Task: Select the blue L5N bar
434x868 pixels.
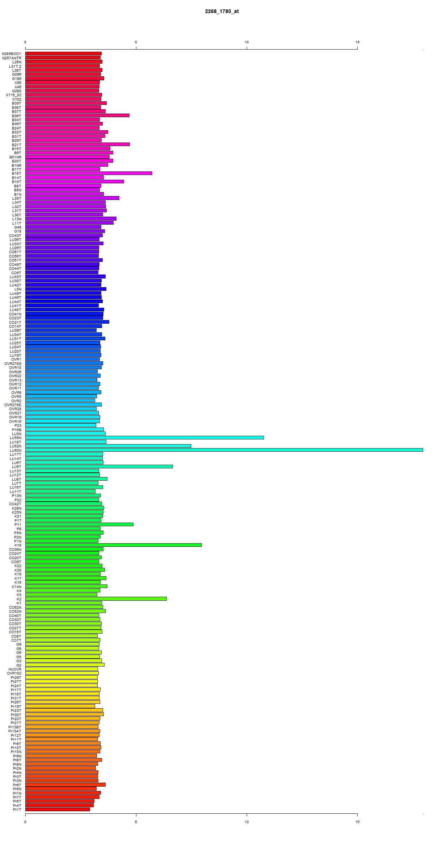Action: 66,289
